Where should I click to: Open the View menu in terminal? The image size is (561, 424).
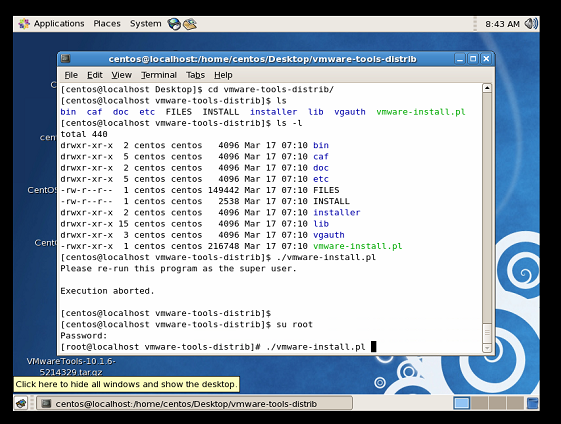122,75
